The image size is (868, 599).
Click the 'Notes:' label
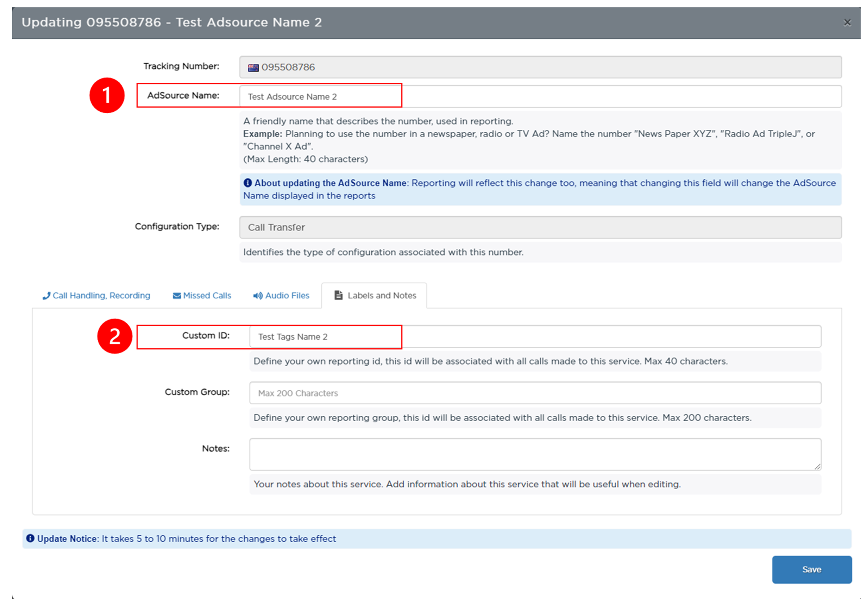tap(216, 448)
